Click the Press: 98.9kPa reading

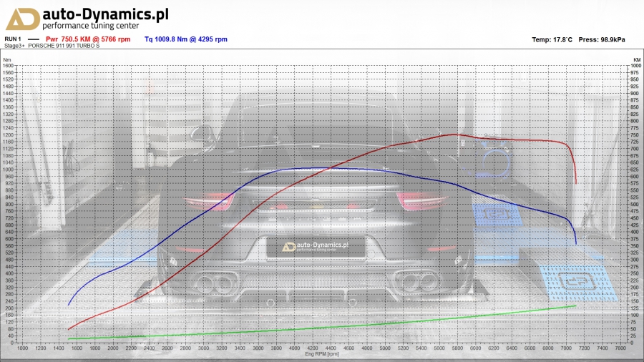click(x=602, y=39)
